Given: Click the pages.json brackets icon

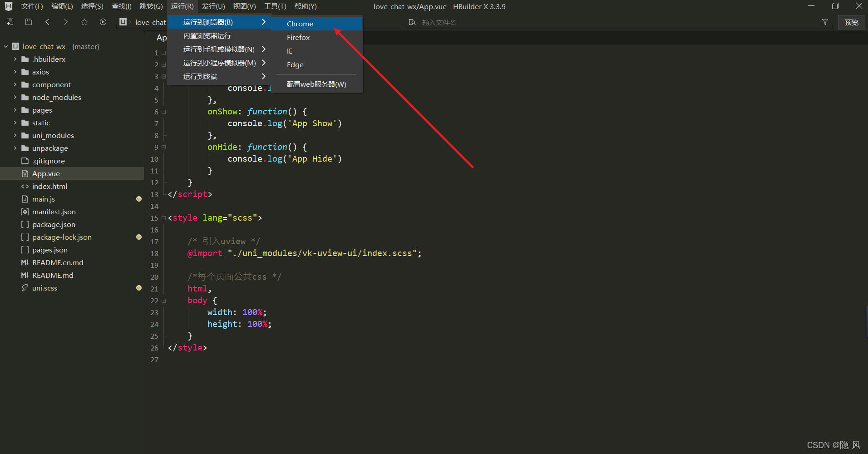Looking at the screenshot, I should [x=25, y=250].
